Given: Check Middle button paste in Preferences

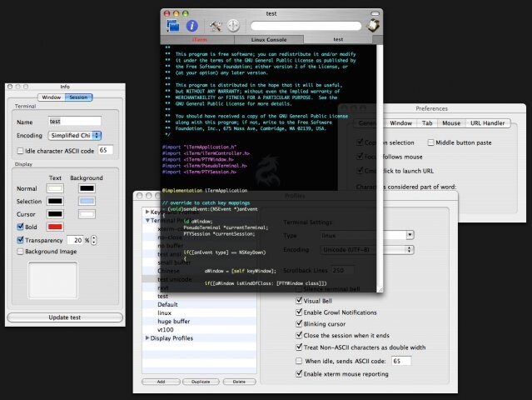Looking at the screenshot, I should tap(430, 142).
